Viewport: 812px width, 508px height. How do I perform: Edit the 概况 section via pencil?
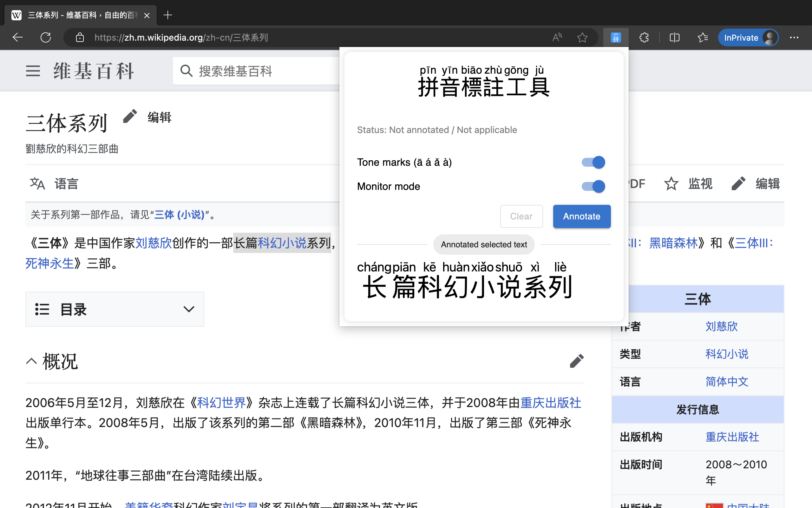(577, 361)
